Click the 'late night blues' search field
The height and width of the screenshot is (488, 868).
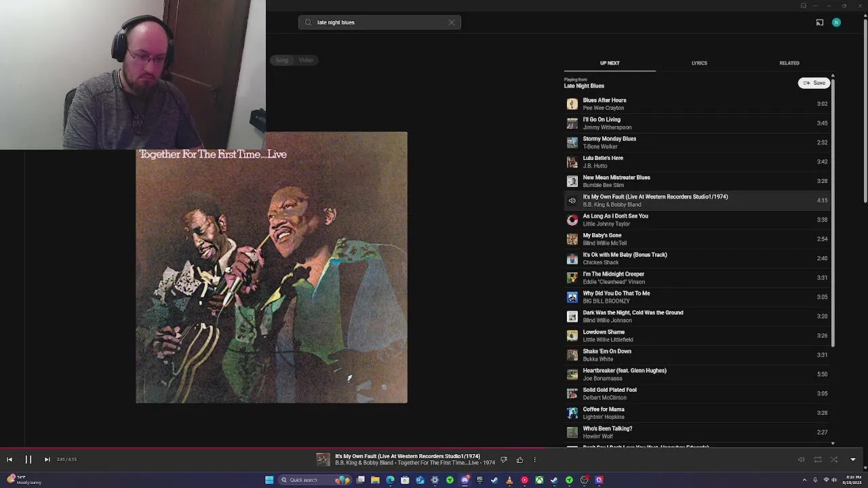[380, 22]
